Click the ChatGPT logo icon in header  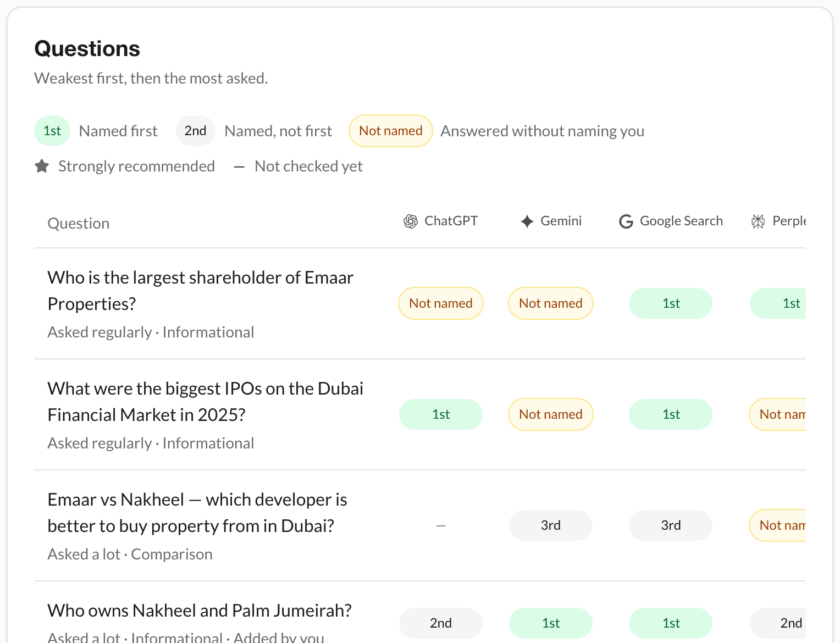point(411,221)
